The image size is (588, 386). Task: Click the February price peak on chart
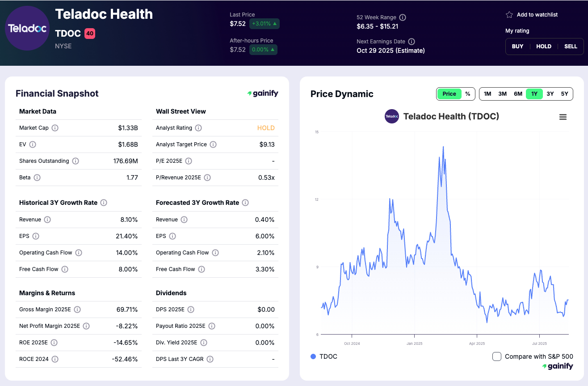tap(443, 147)
